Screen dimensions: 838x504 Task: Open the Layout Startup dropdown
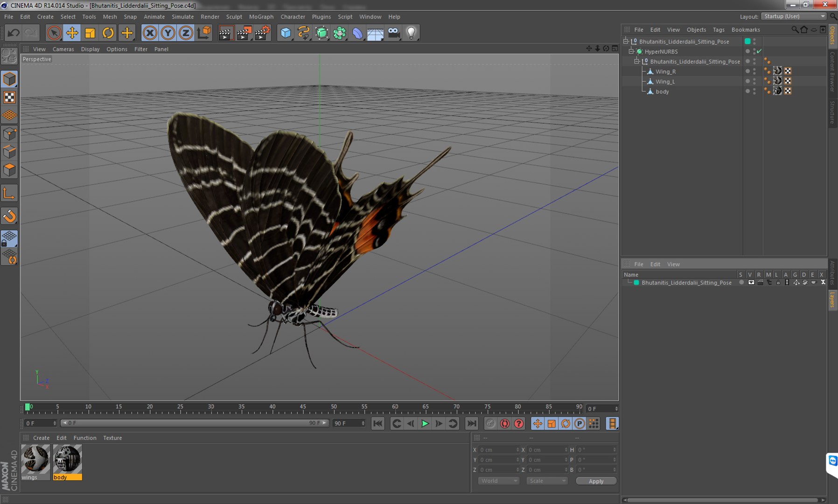tap(794, 16)
